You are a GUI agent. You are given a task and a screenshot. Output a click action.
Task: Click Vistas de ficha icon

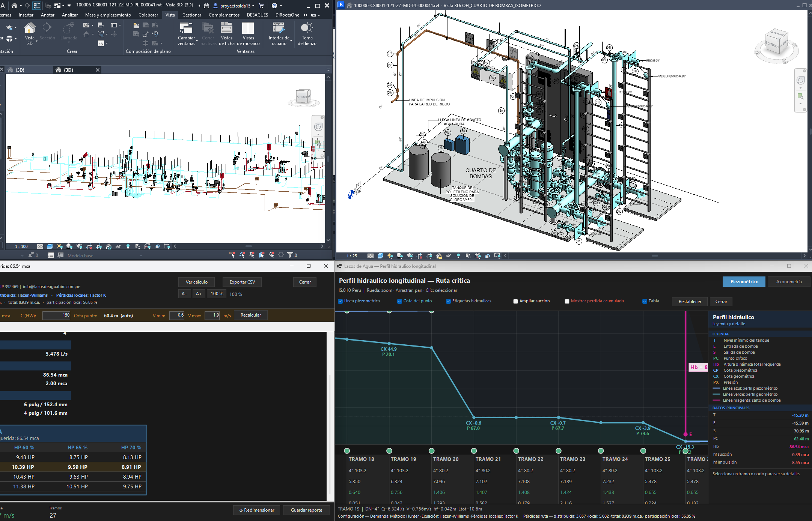tap(226, 28)
